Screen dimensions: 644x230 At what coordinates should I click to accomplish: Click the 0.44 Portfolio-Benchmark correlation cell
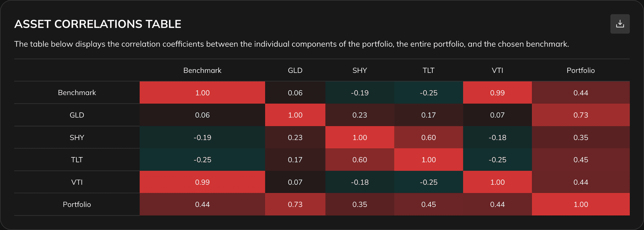(202, 204)
